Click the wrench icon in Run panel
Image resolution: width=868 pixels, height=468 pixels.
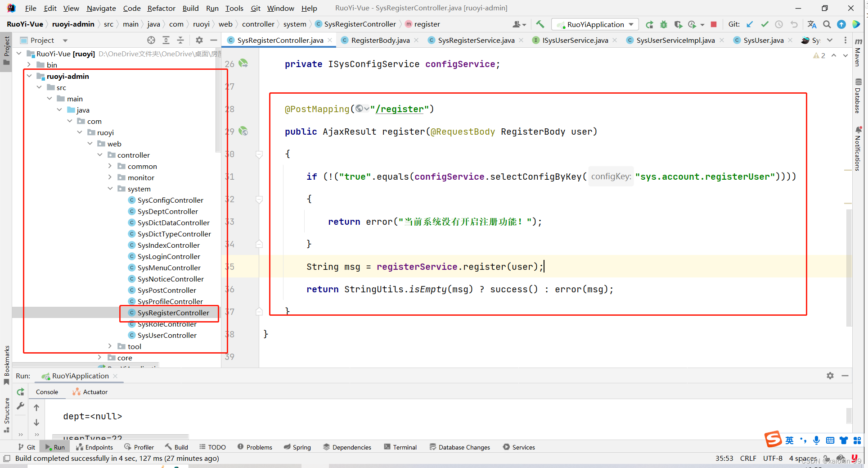(20, 406)
